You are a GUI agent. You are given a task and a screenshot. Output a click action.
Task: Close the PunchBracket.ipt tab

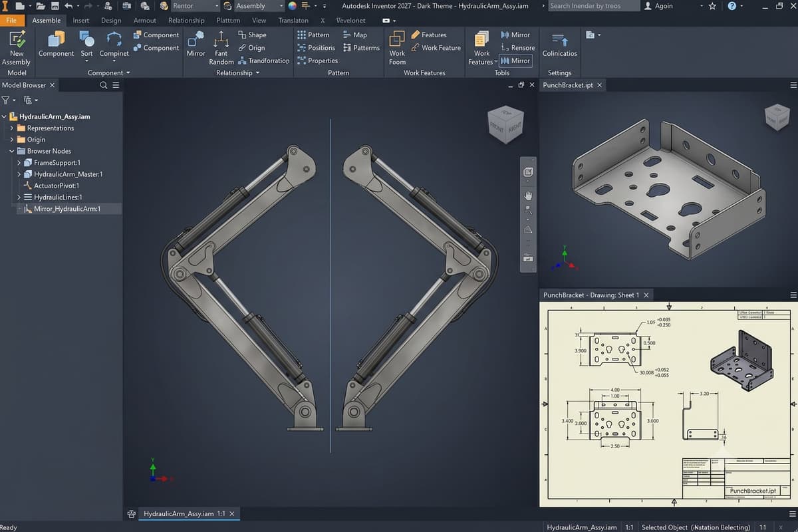point(599,85)
